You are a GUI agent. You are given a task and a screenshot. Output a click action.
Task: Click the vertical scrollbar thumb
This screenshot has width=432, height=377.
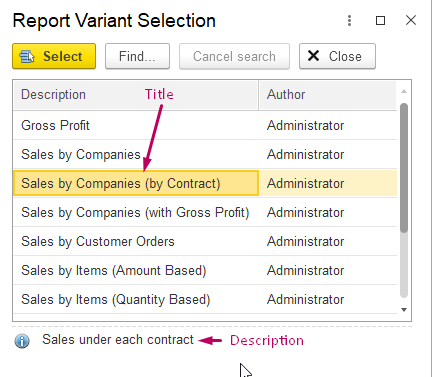[x=404, y=168]
